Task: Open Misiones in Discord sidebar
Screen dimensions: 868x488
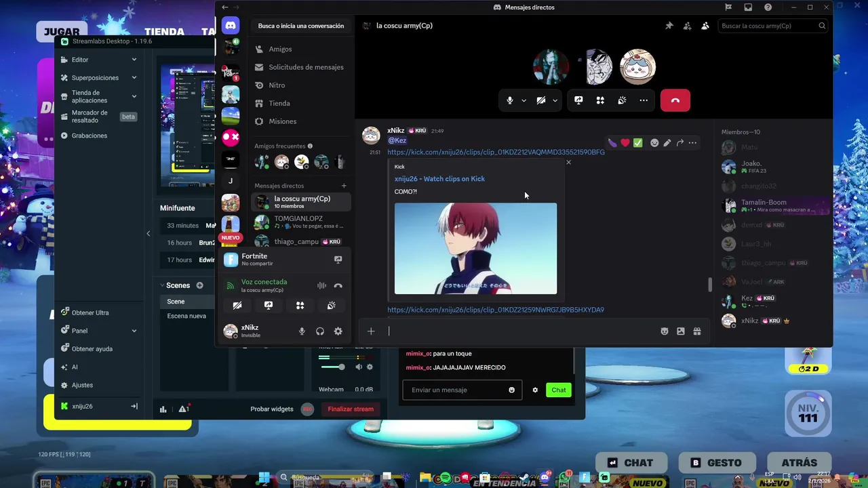Action: pos(300,121)
